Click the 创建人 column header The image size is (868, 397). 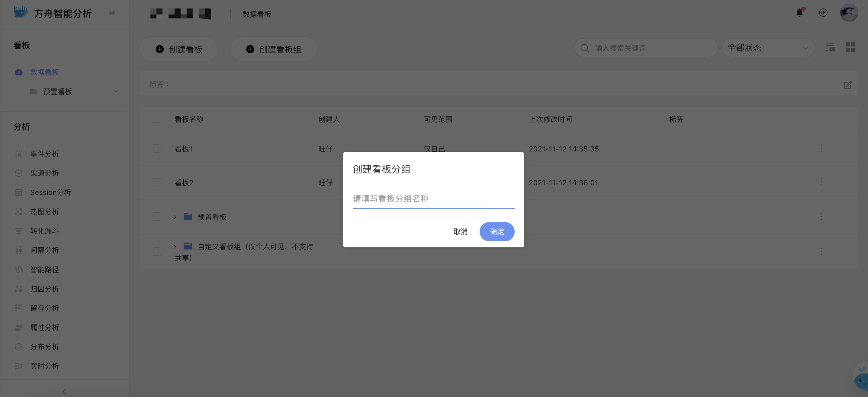click(329, 119)
